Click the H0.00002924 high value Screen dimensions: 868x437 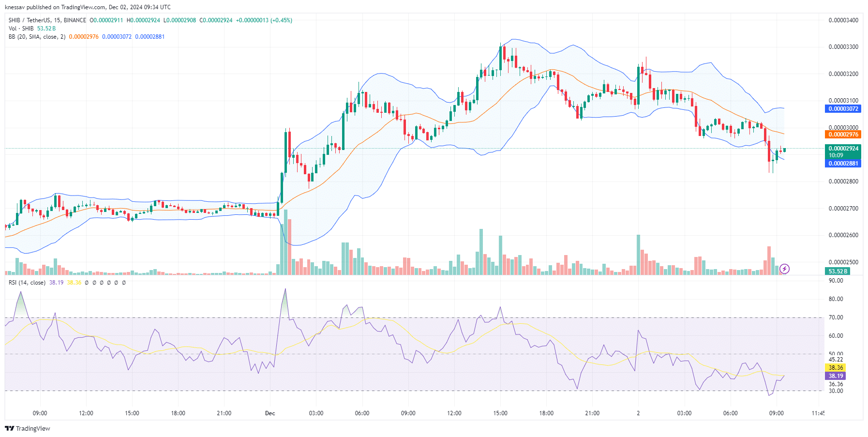tap(143, 20)
